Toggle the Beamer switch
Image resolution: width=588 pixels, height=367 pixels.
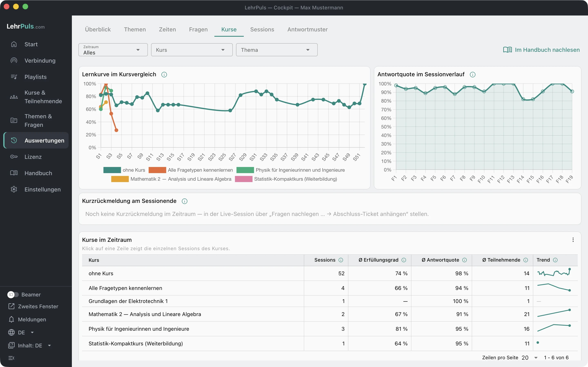click(13, 294)
